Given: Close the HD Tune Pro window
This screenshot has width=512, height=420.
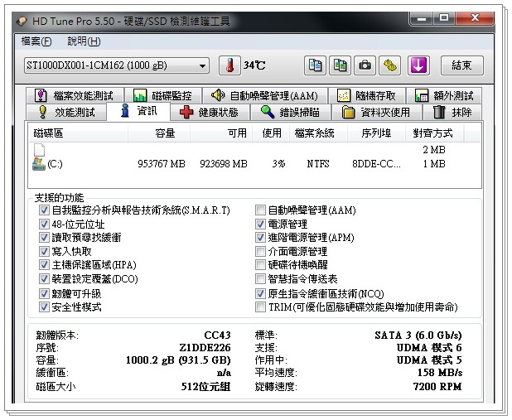Looking at the screenshot, I should (x=475, y=18).
